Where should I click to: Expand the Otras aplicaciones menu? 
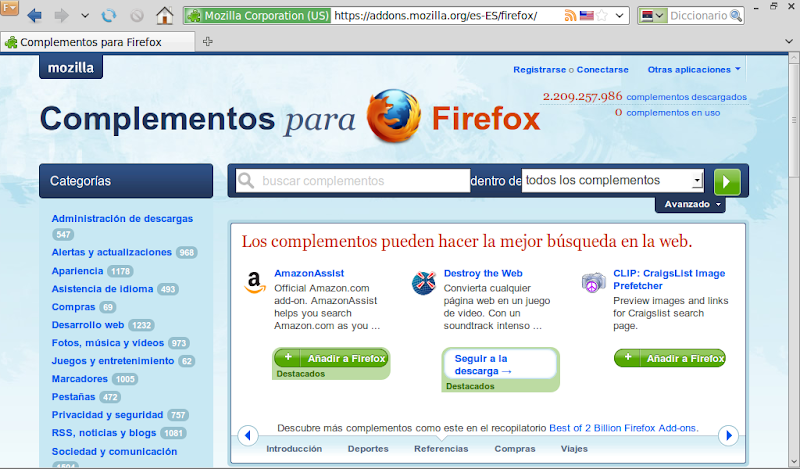694,69
